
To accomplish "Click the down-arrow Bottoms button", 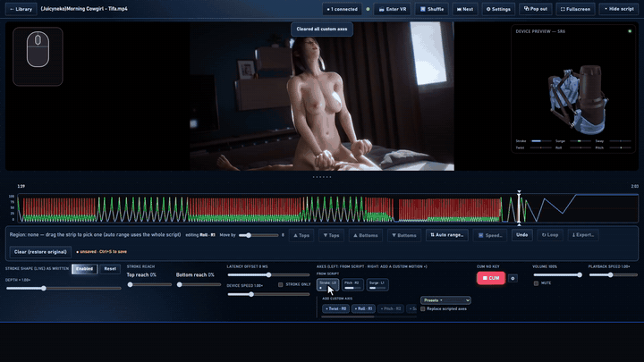I will click(x=404, y=235).
